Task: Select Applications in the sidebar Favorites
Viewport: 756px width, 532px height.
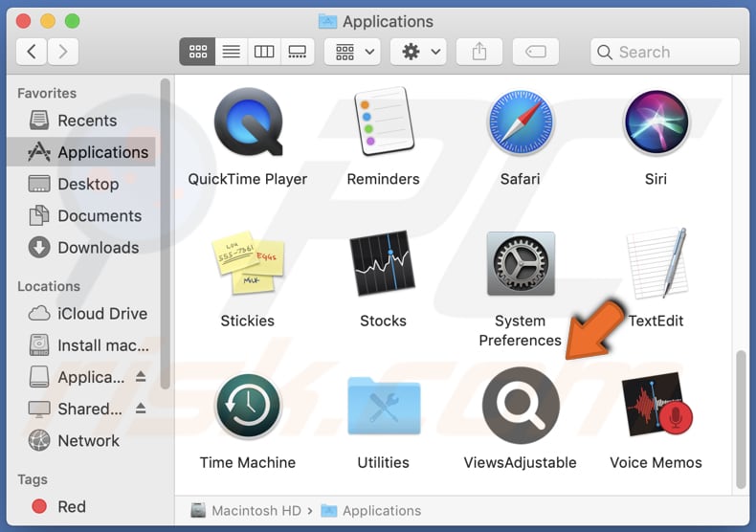Action: (x=81, y=152)
